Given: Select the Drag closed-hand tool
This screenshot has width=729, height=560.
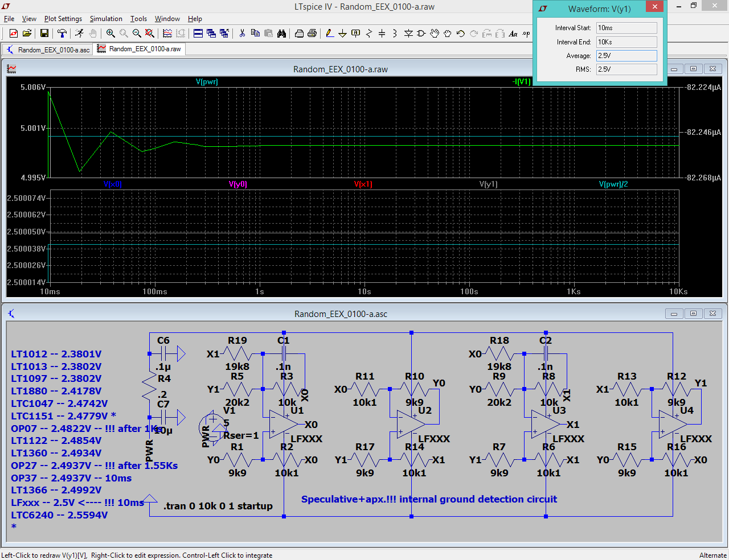Looking at the screenshot, I should (x=448, y=34).
